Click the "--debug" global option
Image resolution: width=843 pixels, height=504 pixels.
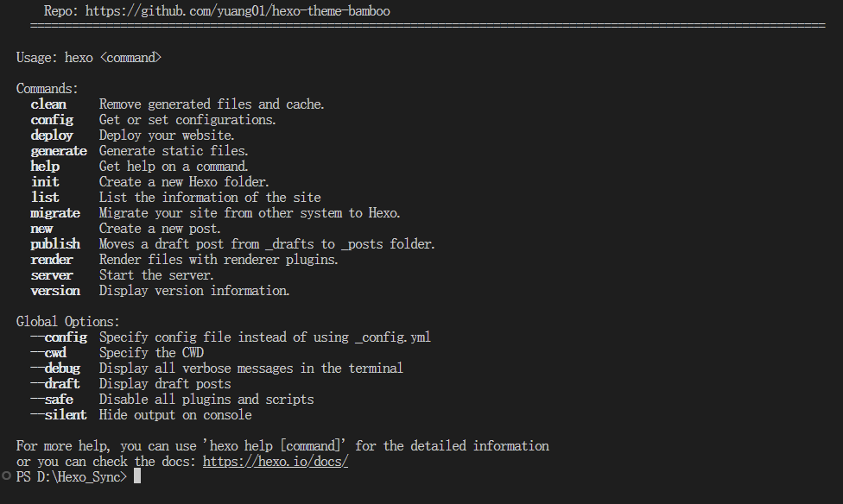tap(55, 369)
